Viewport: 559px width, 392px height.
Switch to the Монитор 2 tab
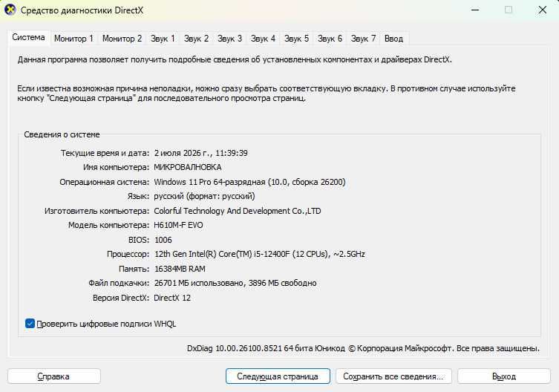click(x=122, y=39)
